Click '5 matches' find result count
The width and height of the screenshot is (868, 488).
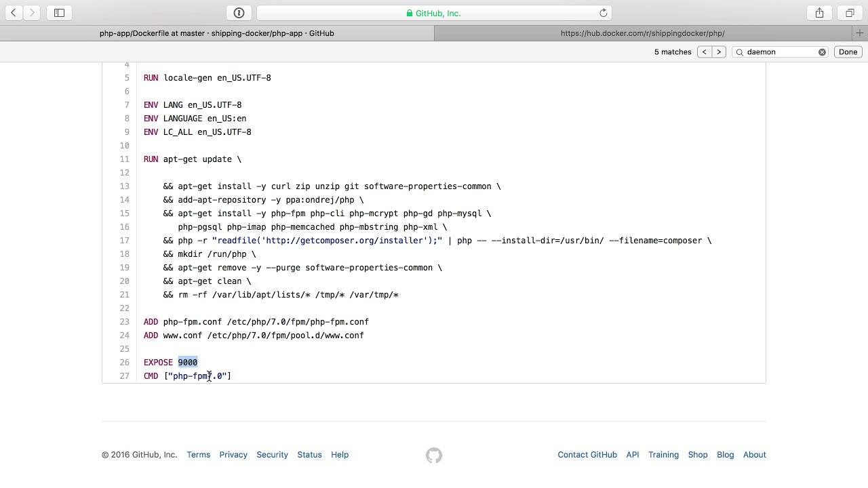(x=673, y=52)
